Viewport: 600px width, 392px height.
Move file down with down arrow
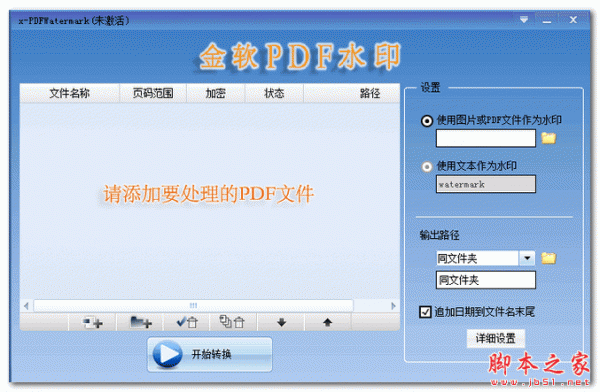tap(282, 322)
